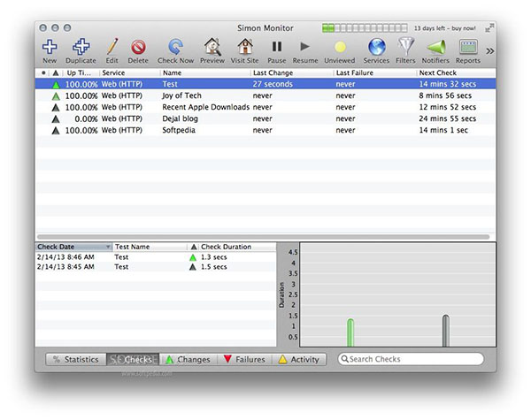Sort by Up Time column header

point(79,73)
